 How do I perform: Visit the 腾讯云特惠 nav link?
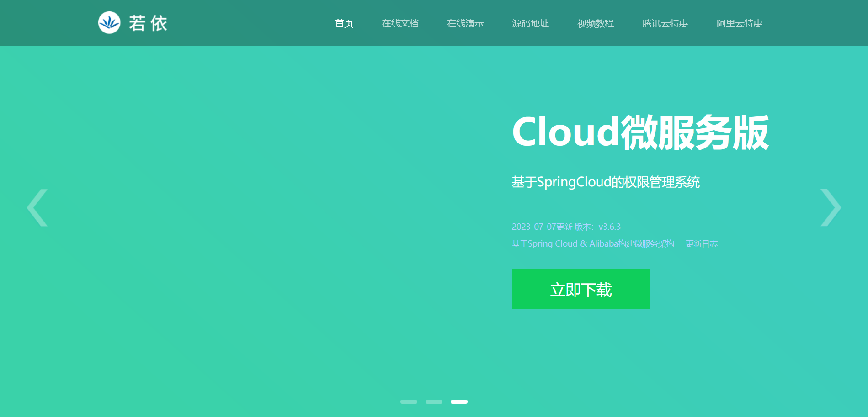(665, 23)
